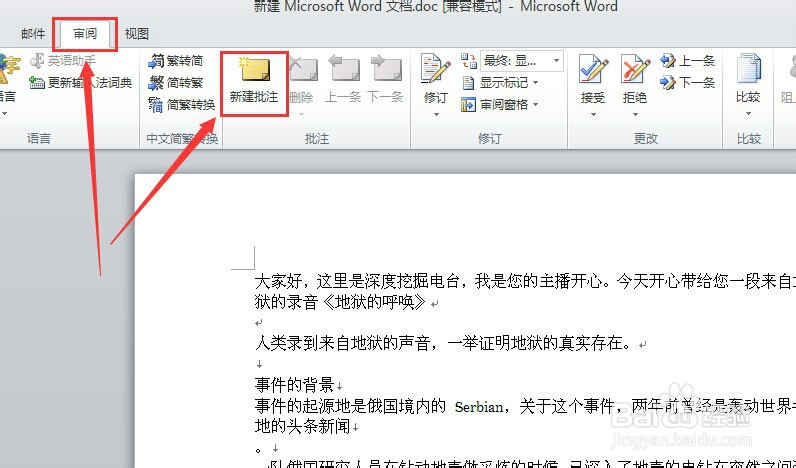796x468 pixels.
Task: Expand the 拒绝 dropdown arrow
Action: point(635,115)
